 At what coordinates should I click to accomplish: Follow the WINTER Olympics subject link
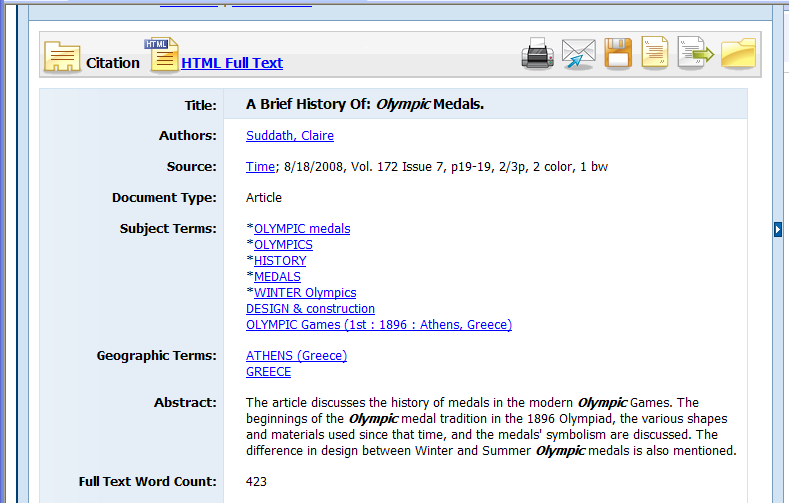click(305, 293)
